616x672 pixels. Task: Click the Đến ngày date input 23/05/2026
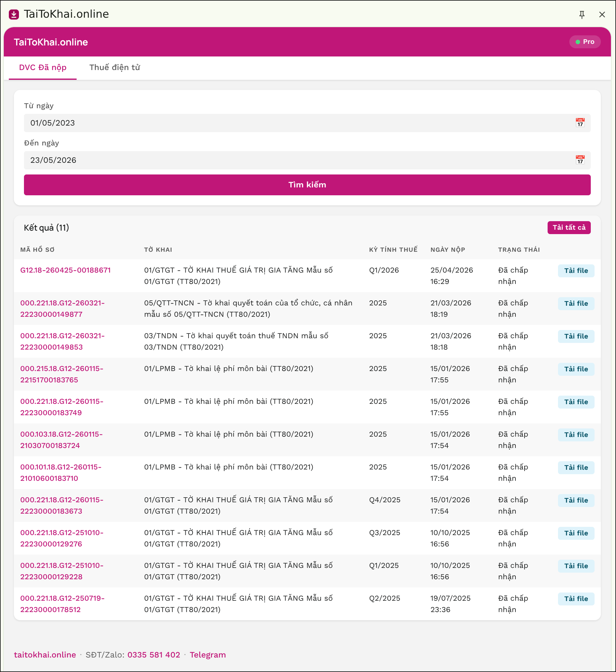tap(307, 160)
